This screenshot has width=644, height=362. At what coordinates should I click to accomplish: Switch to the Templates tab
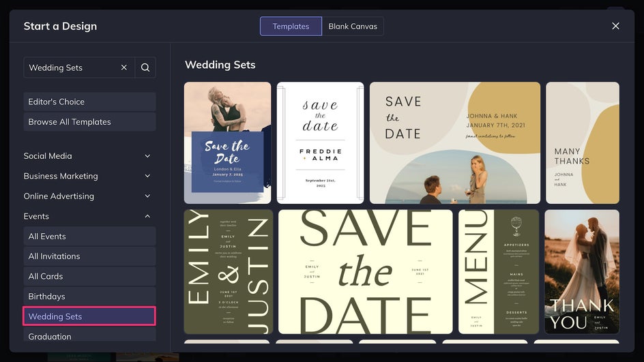[291, 27]
